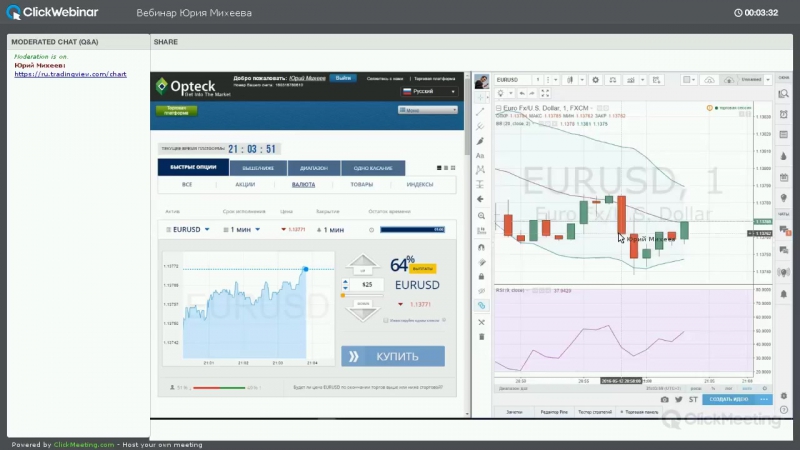This screenshot has height=450, width=800.
Task: Adjust the $25 investment amount slider
Action: point(362,295)
